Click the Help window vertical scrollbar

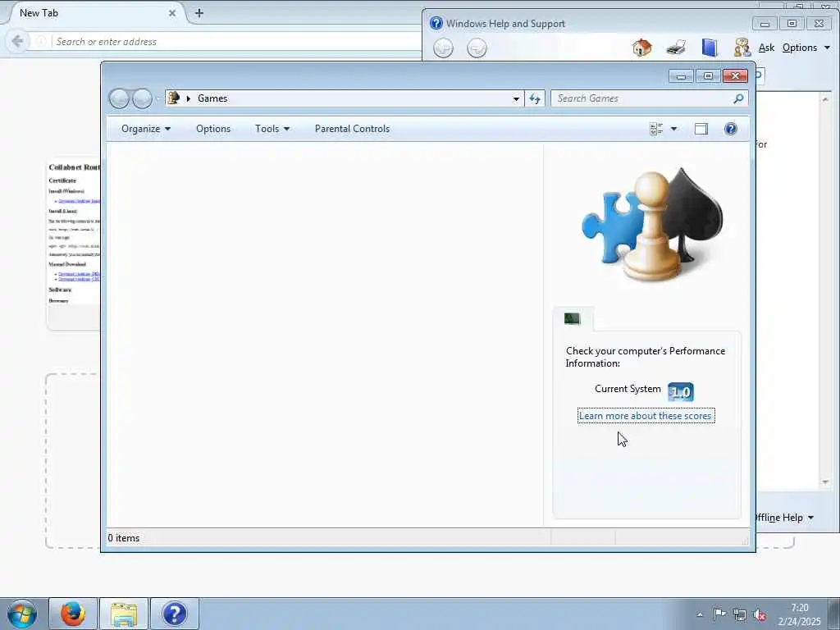coord(825,290)
